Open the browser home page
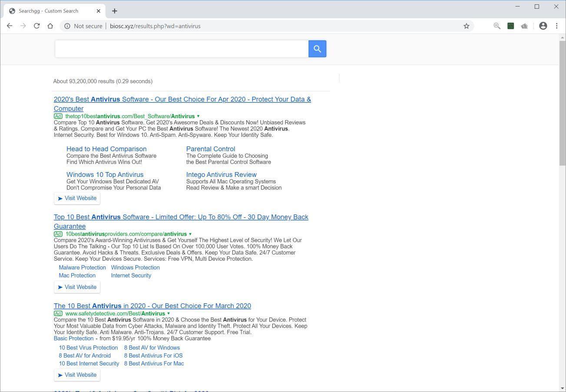 50,26
